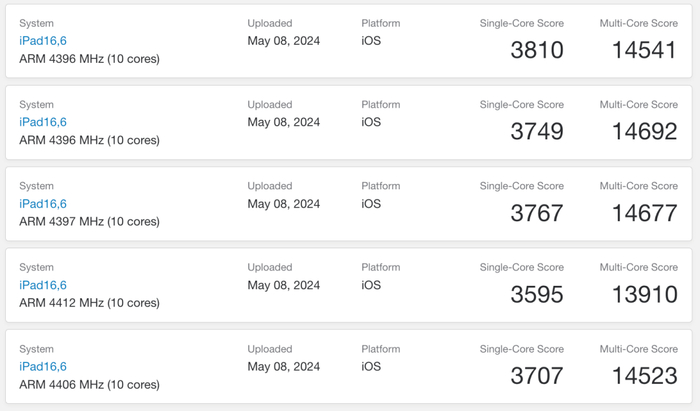Click the multi-core score 14541

click(643, 50)
